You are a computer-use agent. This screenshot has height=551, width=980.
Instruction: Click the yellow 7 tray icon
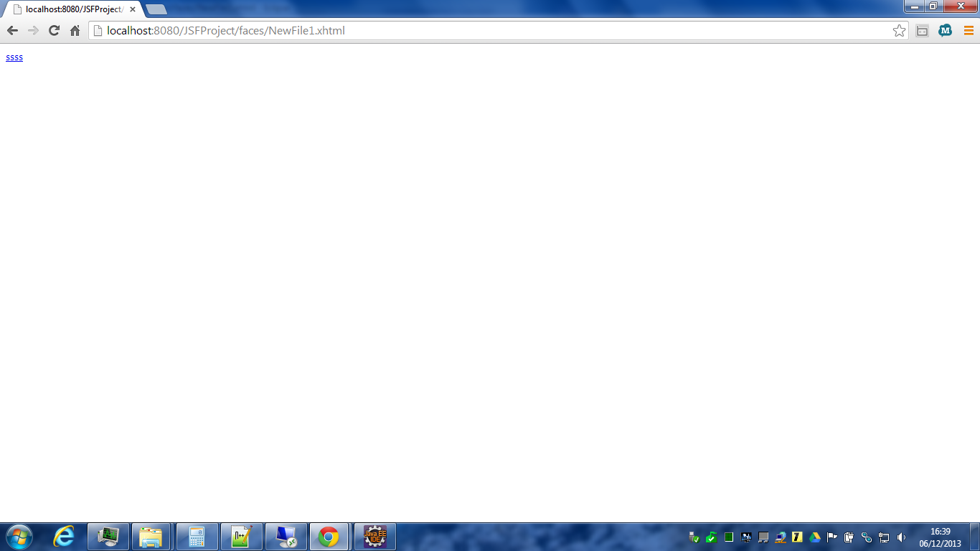coord(797,537)
